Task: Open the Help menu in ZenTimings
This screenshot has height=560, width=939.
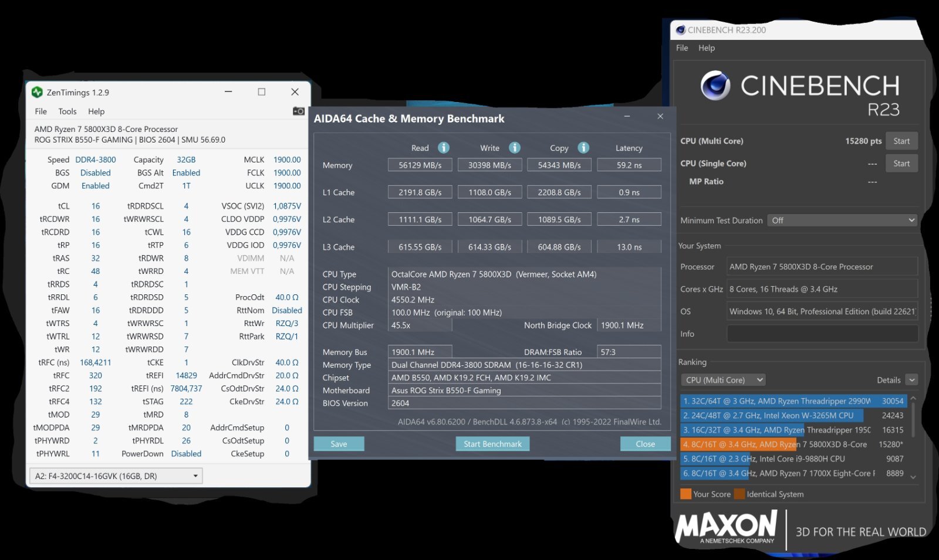Action: pyautogui.click(x=96, y=111)
